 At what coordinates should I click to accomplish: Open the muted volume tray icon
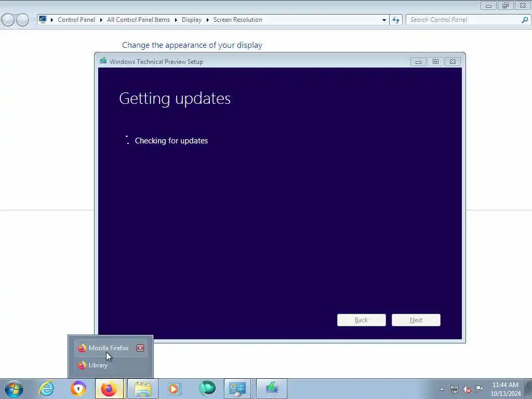click(467, 390)
